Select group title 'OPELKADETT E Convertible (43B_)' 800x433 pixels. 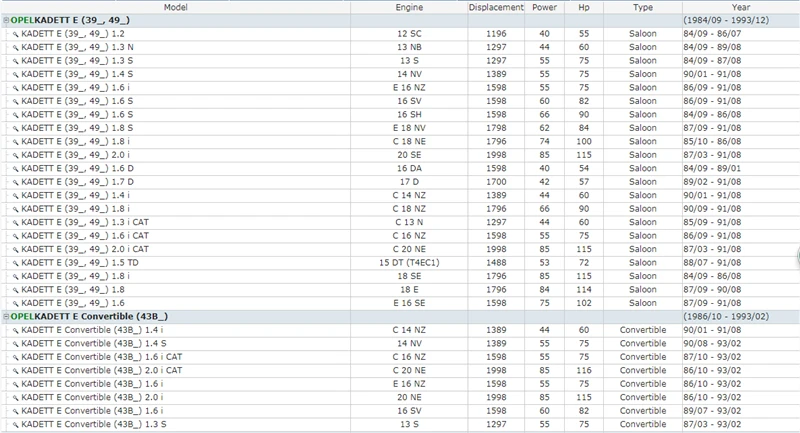[x=89, y=317]
